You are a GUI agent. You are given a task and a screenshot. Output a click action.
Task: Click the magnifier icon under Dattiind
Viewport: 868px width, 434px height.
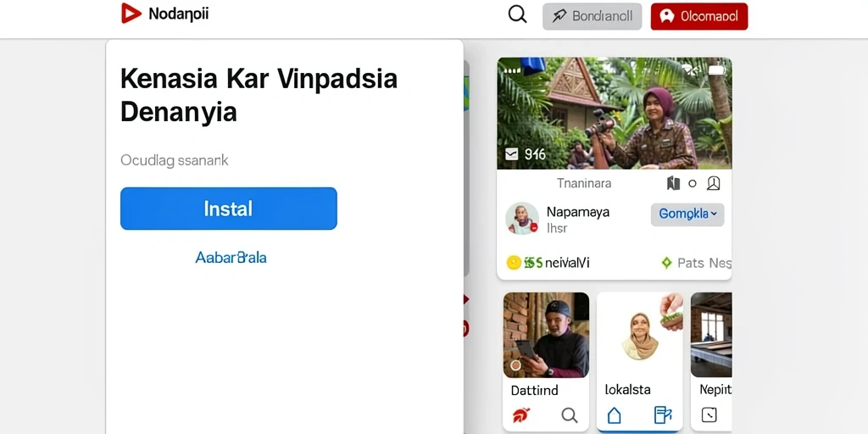coord(569,415)
